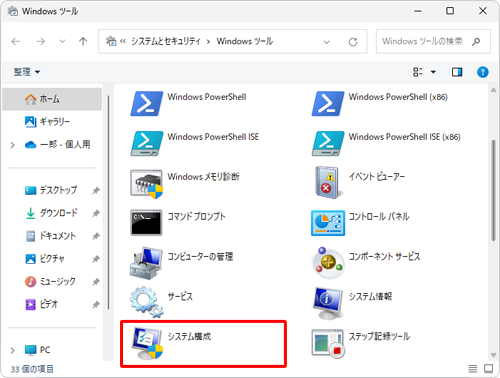This screenshot has height=378, width=500.
Task: Click the Windows メモリ診断 memory chip icon
Action: [147, 184]
